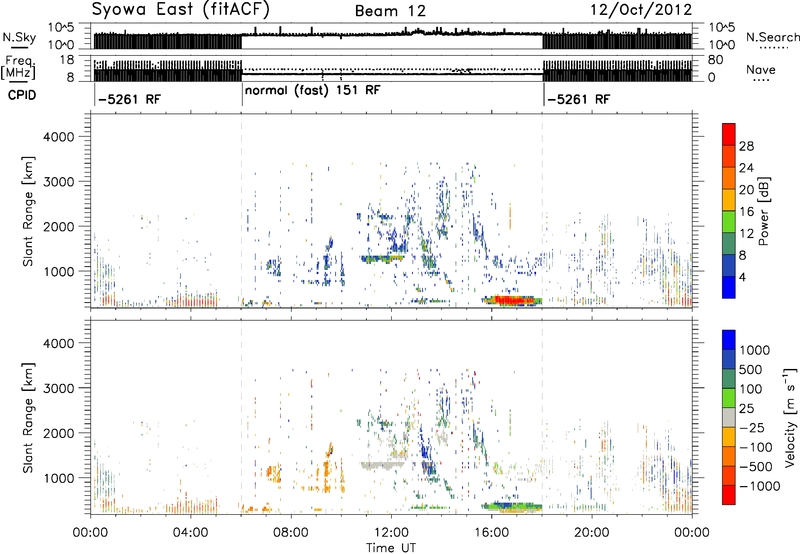
Task: Click the "4" value on power colorbar
Action: 743,277
